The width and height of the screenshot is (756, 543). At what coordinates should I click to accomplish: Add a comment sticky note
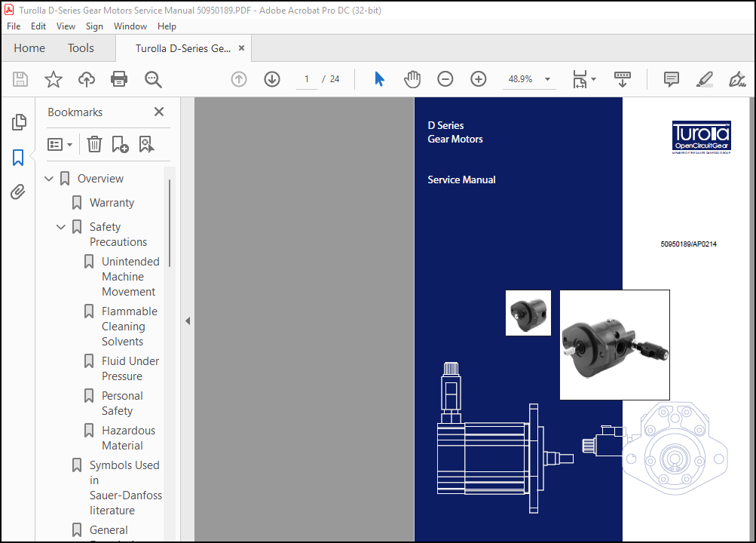(x=671, y=79)
